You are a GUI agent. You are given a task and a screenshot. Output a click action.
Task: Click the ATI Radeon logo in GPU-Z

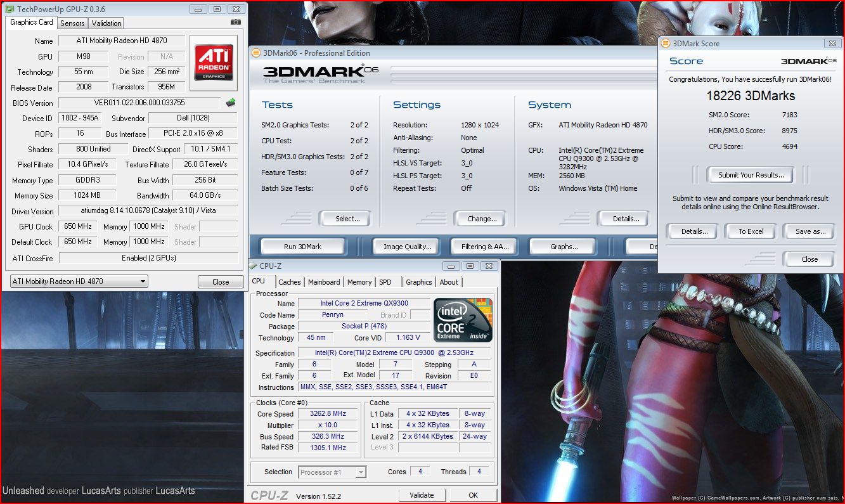tap(213, 62)
